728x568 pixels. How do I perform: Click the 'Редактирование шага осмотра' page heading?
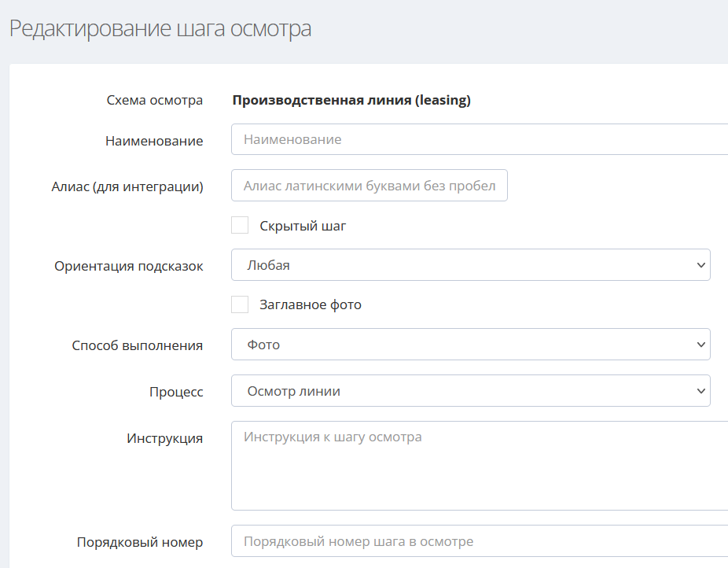click(x=160, y=29)
